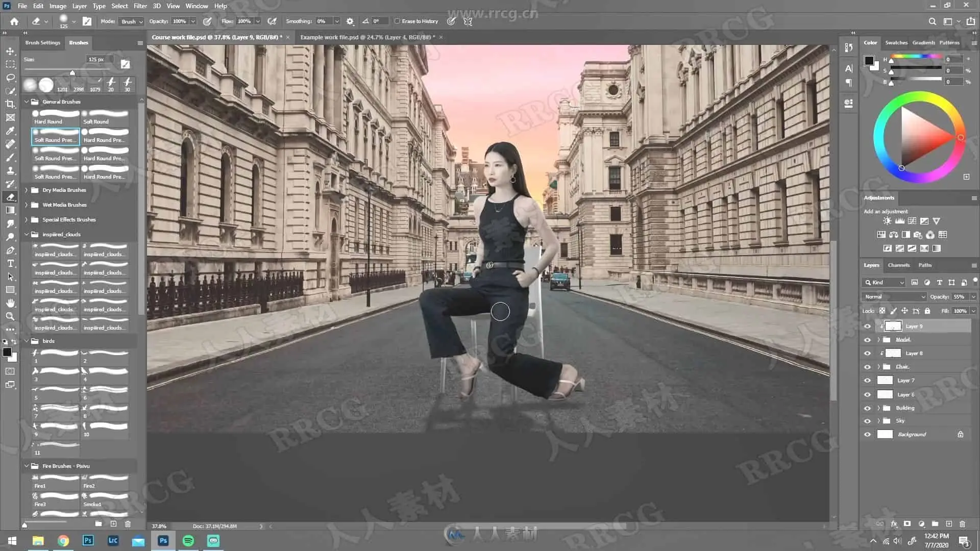Select the Clone Stamp tool
This screenshot has width=980, height=551.
[x=10, y=170]
